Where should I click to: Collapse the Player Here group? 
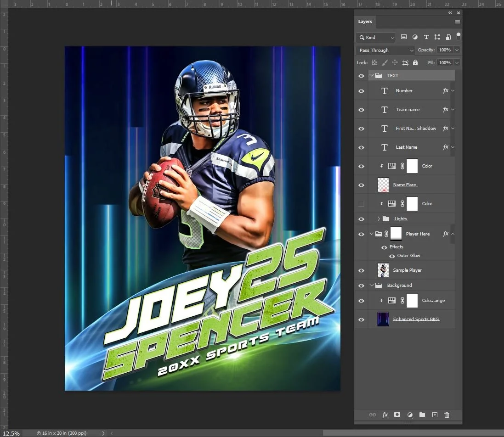(372, 234)
